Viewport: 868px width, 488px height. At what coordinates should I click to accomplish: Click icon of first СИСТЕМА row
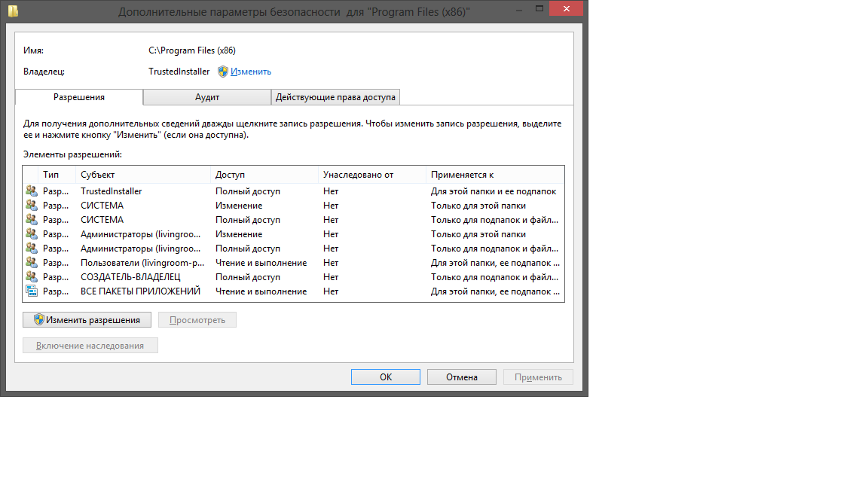[31, 206]
